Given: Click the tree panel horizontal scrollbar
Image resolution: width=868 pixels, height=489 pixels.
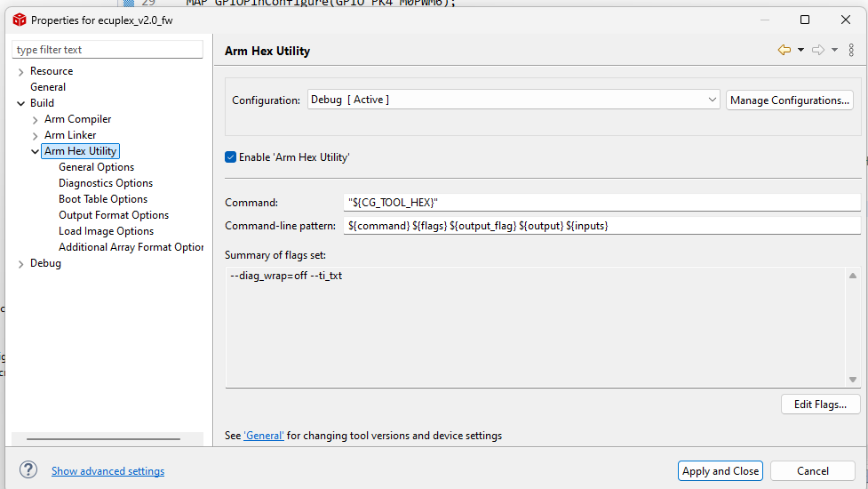Looking at the screenshot, I should [x=103, y=438].
